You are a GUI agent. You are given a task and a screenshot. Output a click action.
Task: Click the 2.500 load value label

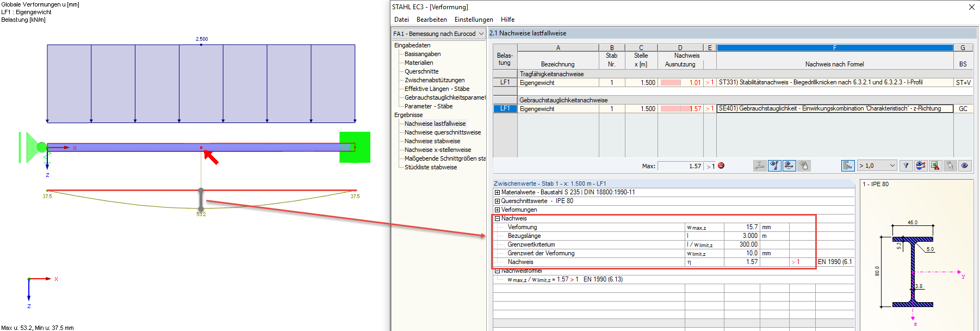coord(202,39)
